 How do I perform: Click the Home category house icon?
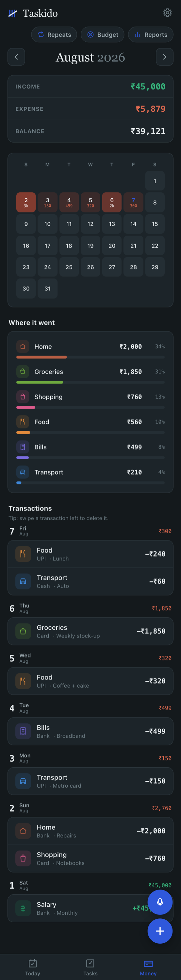[x=23, y=346]
